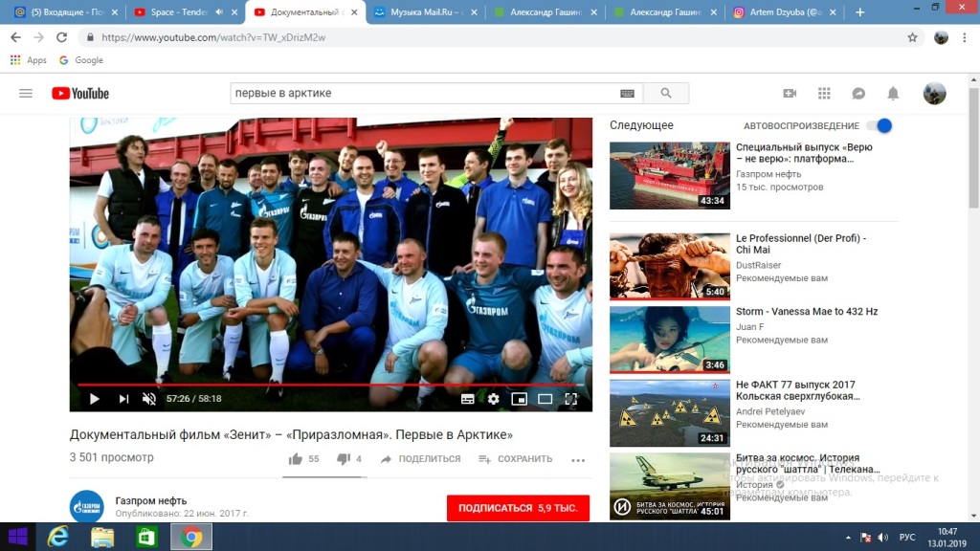Seek on the red video progress bar
The width and height of the screenshot is (980, 551).
[330, 385]
